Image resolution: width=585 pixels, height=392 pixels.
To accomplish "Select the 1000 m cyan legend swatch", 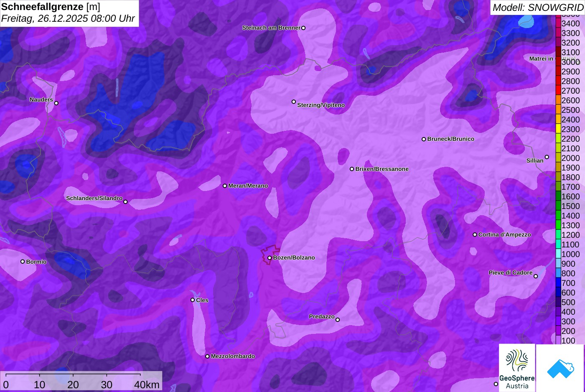I will 558,254.
